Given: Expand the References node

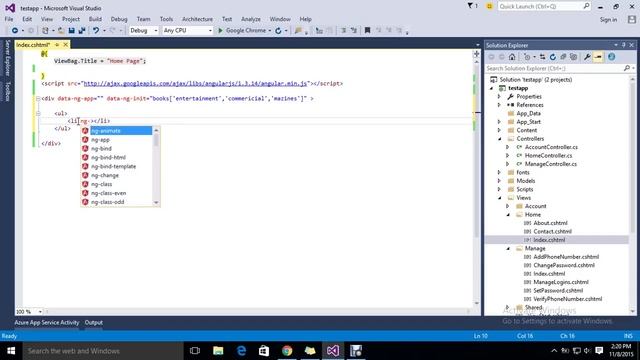Looking at the screenshot, I should (499, 105).
